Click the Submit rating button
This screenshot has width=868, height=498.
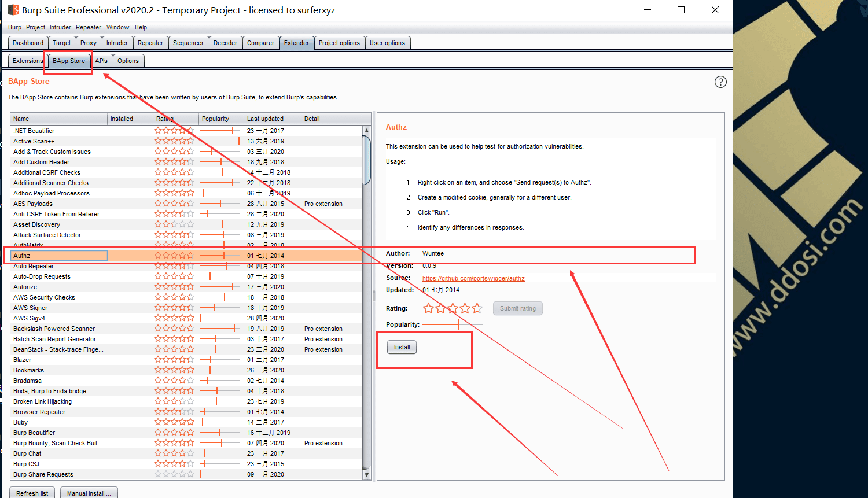tap(518, 308)
